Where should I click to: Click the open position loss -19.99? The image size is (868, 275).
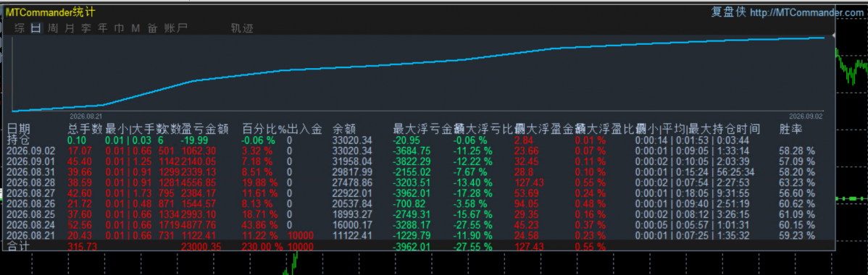click(195, 140)
